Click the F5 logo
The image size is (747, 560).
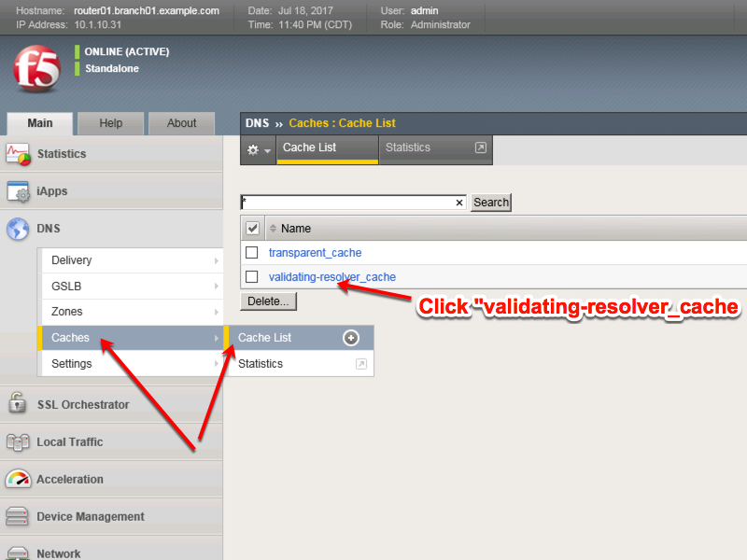point(37,69)
